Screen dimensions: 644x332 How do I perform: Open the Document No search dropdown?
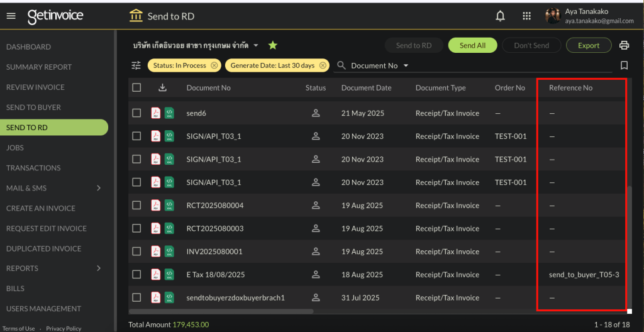[x=406, y=65]
